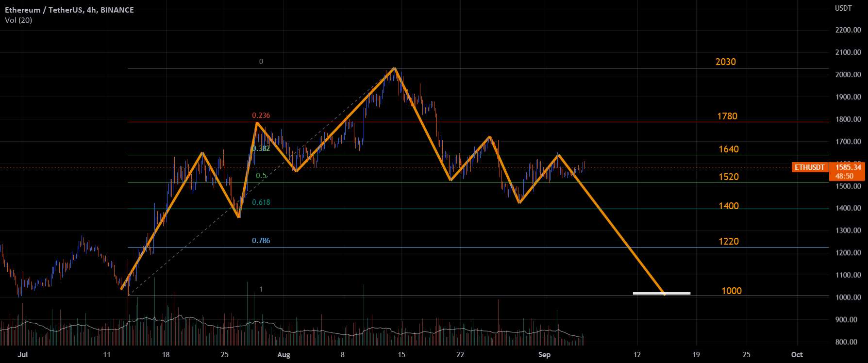Select the 0.382 Fibonacci level label
Screen dimensions: 868x363
261,148
